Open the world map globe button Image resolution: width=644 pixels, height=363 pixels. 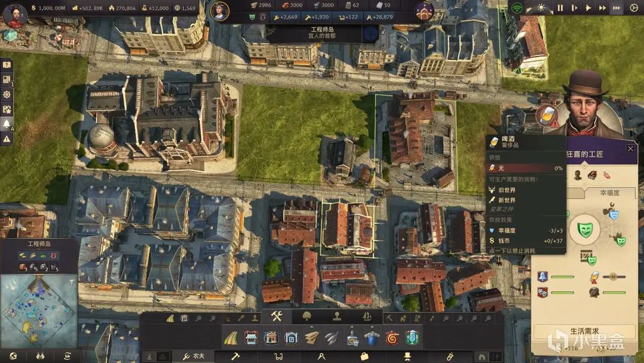[x=13, y=356]
